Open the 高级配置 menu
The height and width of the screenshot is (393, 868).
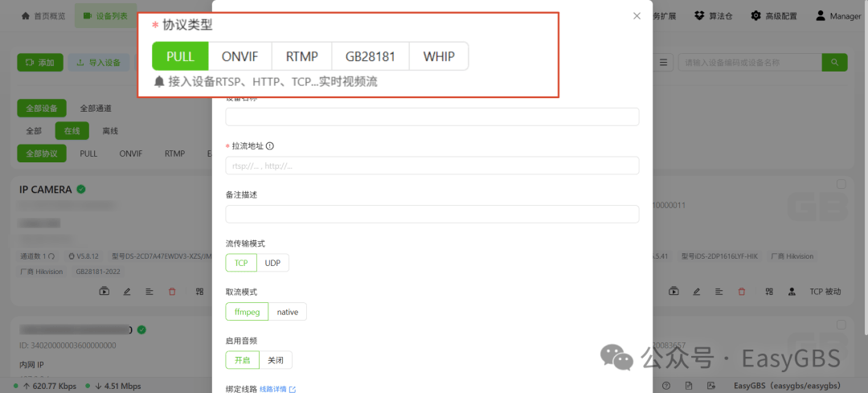click(774, 16)
